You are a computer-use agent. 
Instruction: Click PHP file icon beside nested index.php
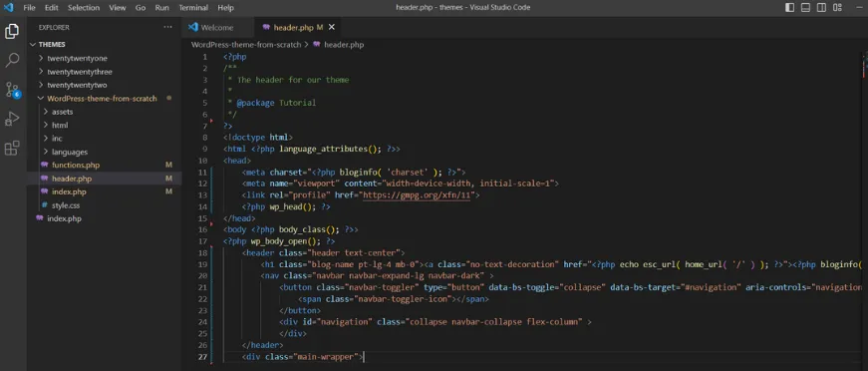[x=44, y=191]
